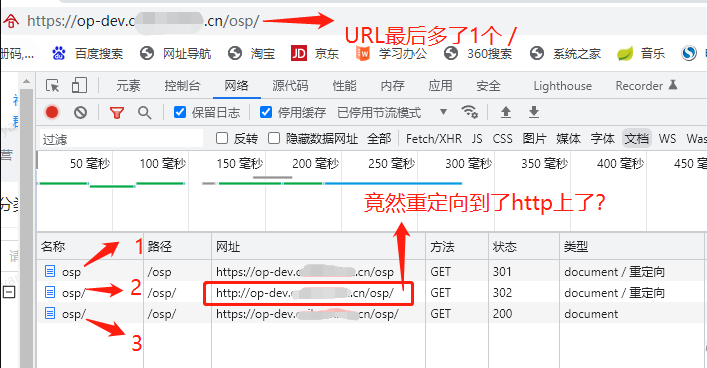Switch to the 内存 tab
This screenshot has width=707, height=368.
click(392, 86)
